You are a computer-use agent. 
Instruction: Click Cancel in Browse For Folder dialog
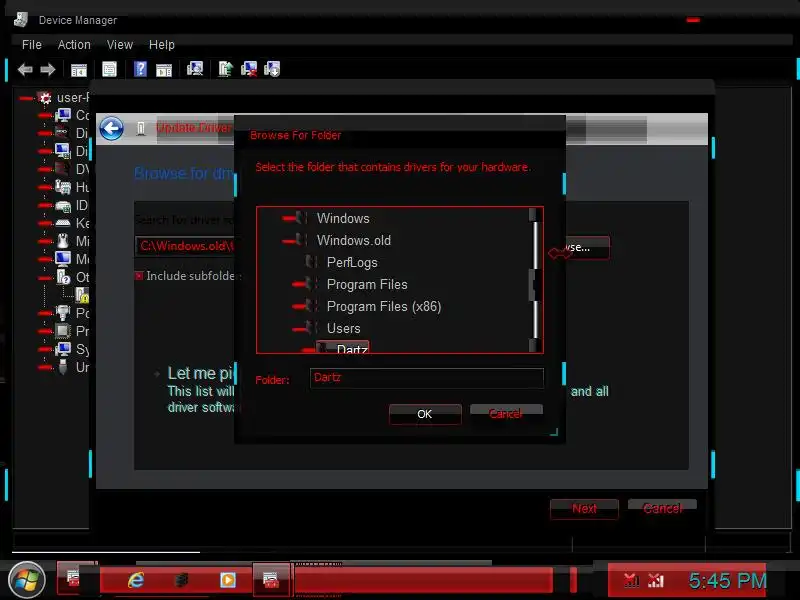506,413
